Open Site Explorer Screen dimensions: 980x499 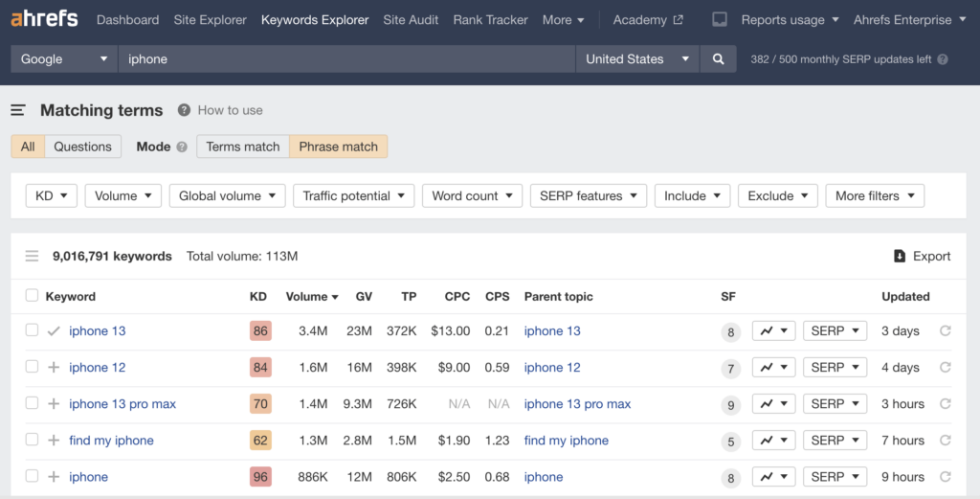(x=210, y=19)
